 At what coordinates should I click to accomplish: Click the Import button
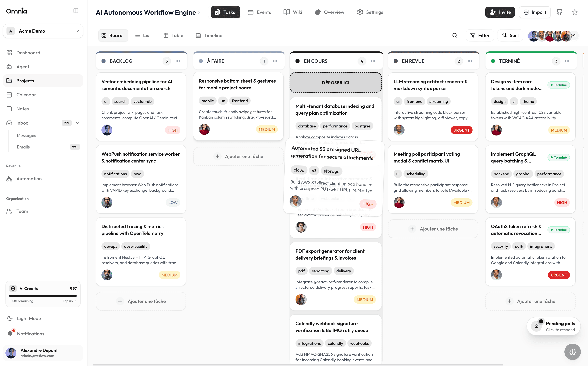tap(535, 12)
